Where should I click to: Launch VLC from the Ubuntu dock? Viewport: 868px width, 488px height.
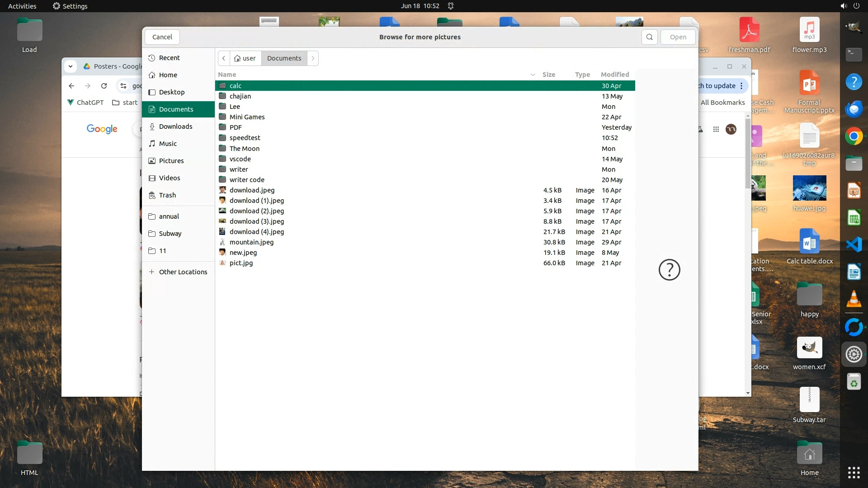[x=854, y=300]
